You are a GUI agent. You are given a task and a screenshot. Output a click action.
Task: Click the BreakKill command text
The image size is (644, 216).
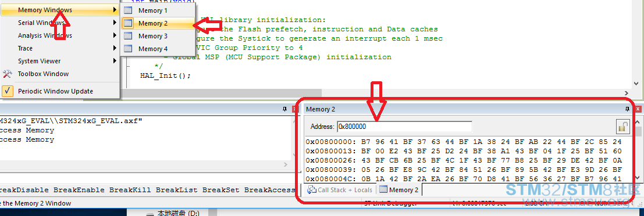pos(130,190)
